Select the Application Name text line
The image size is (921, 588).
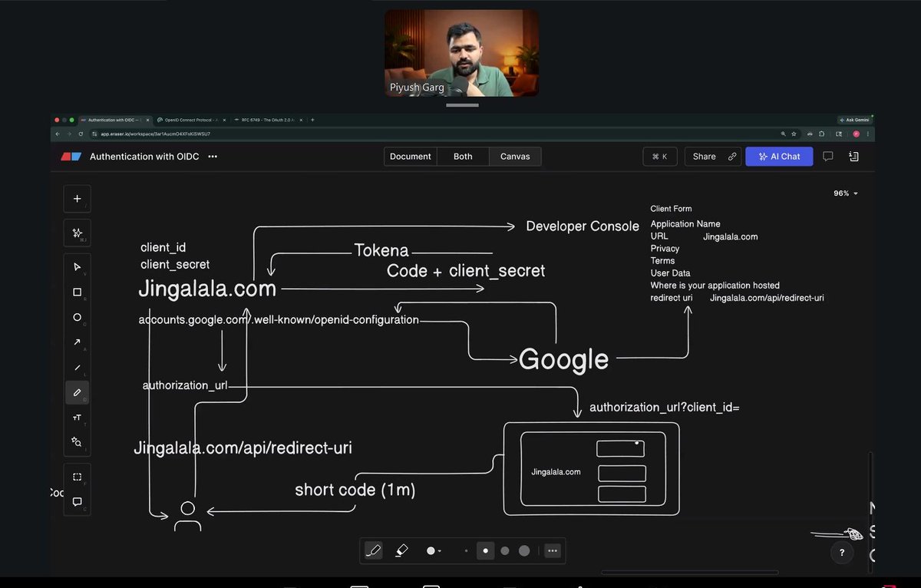685,224
